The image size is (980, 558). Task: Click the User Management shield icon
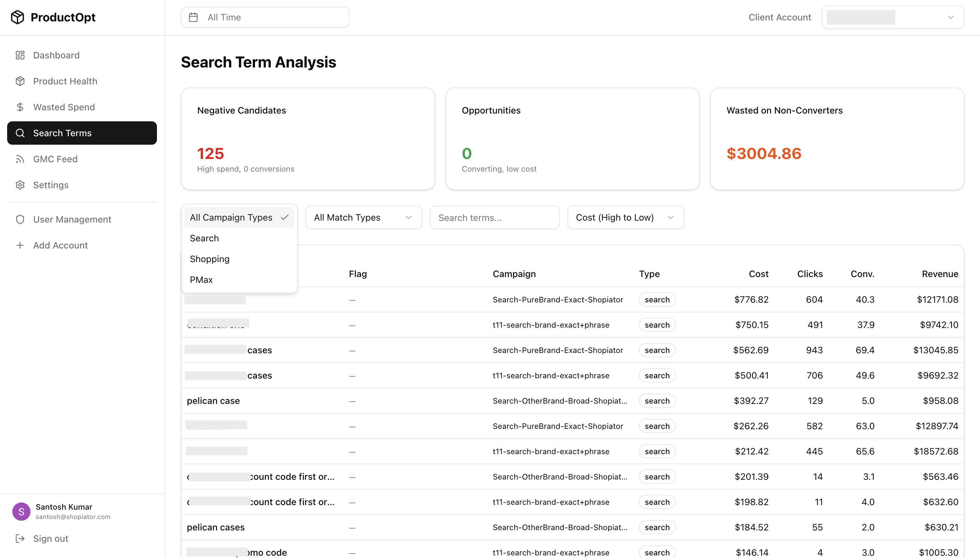(x=20, y=219)
